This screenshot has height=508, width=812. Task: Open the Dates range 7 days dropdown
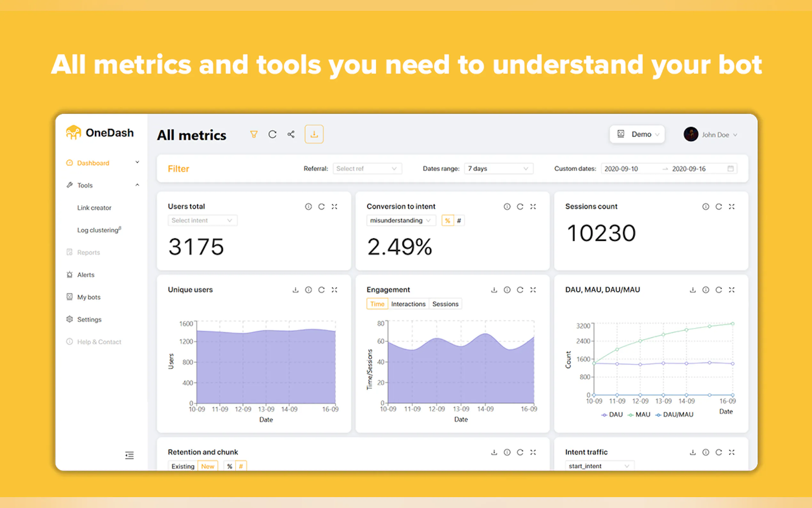pos(498,169)
